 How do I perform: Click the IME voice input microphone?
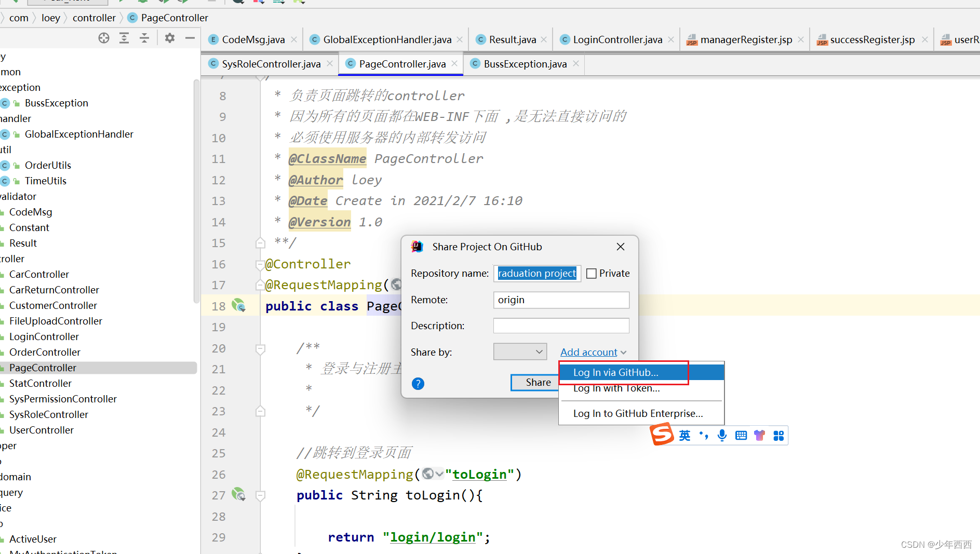722,436
